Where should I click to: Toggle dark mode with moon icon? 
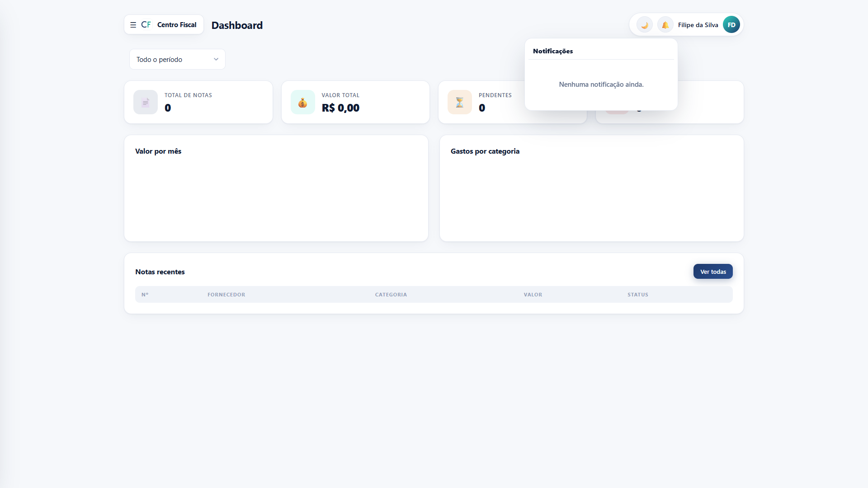[645, 25]
